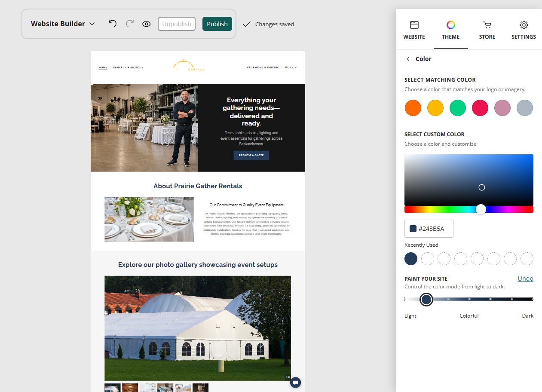Select the mauve pink matching color
The height and width of the screenshot is (392, 542).
click(502, 108)
